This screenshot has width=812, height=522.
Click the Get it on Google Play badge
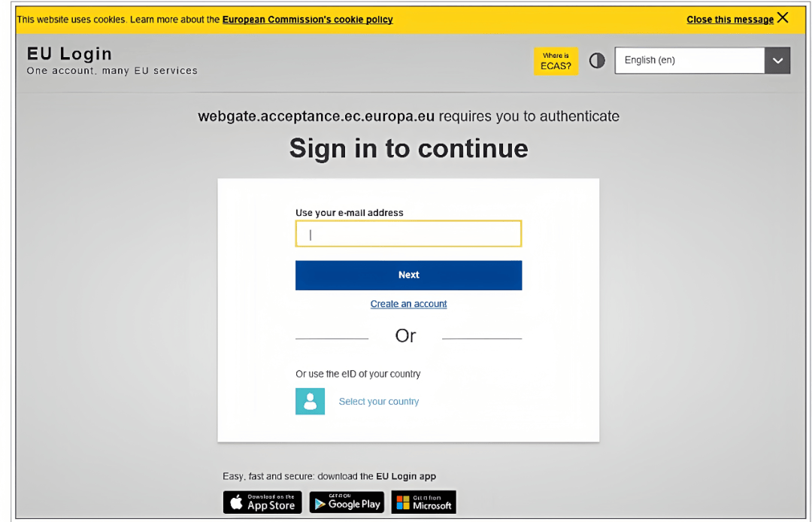(x=347, y=502)
